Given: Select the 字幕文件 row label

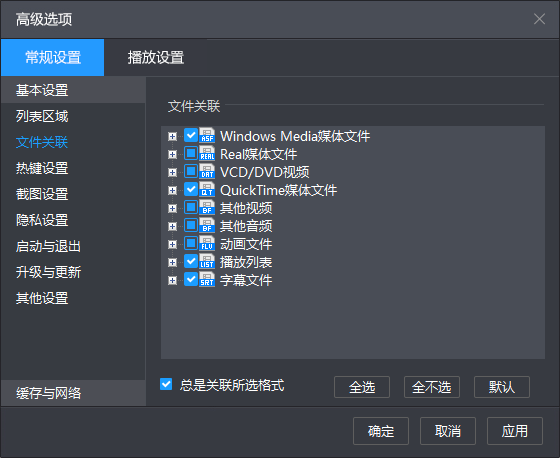Looking at the screenshot, I should (246, 280).
